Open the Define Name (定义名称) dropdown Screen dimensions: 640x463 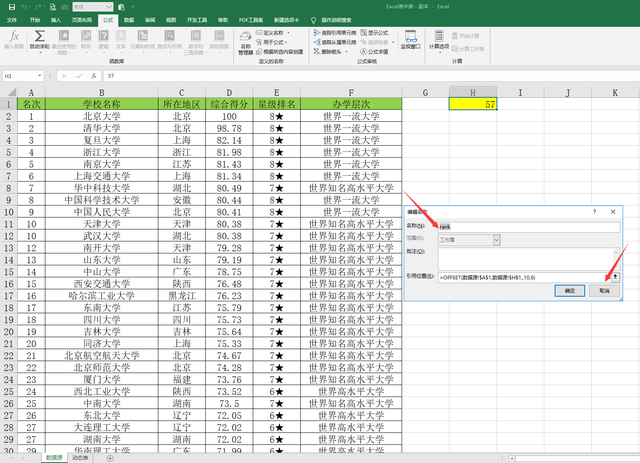286,31
